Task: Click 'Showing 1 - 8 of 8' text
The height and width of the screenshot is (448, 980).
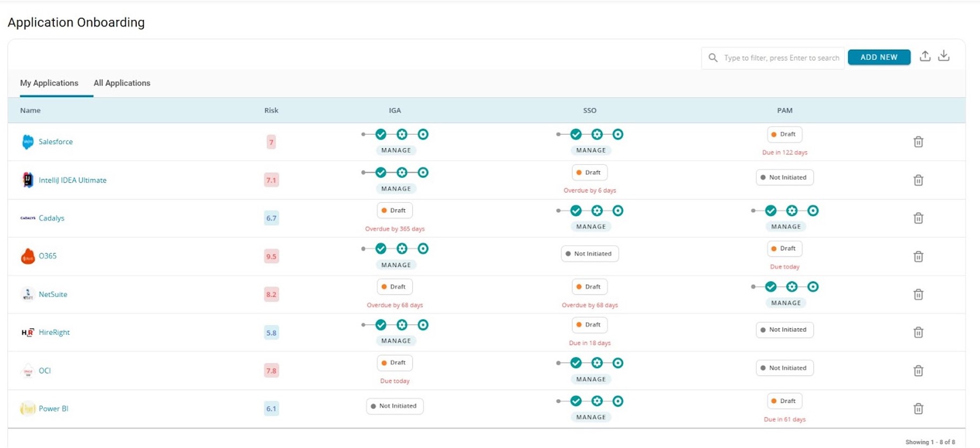Action: tap(930, 442)
